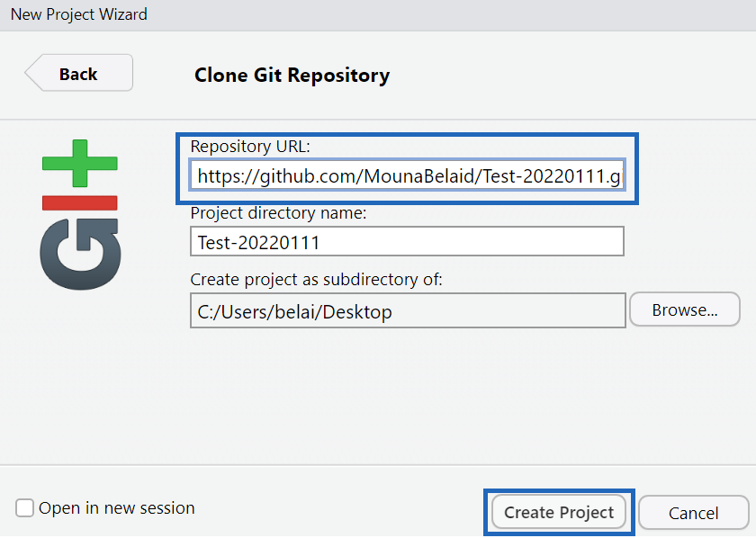This screenshot has height=538, width=756.
Task: Enable the Open in new session checkbox
Action: pos(24,508)
